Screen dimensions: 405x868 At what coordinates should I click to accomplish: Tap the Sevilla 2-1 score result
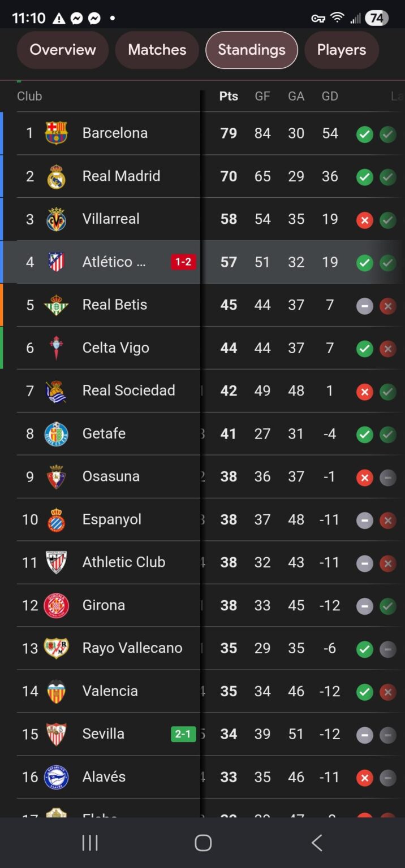(x=183, y=734)
